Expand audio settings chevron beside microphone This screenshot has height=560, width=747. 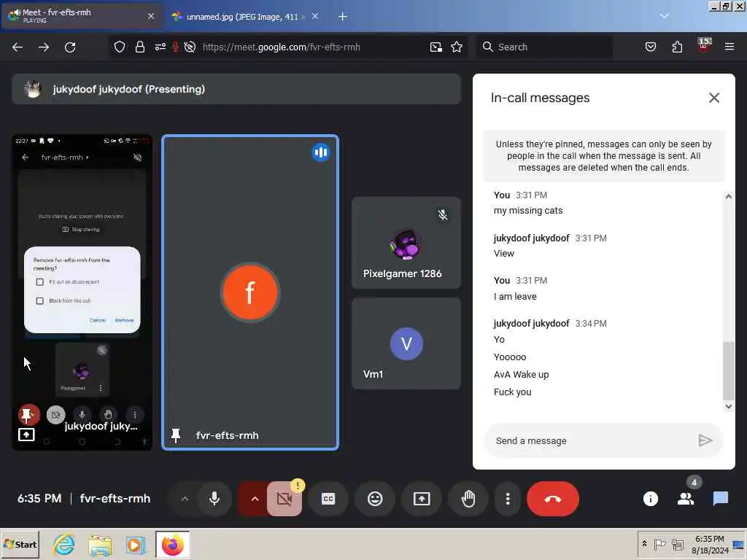185,499
